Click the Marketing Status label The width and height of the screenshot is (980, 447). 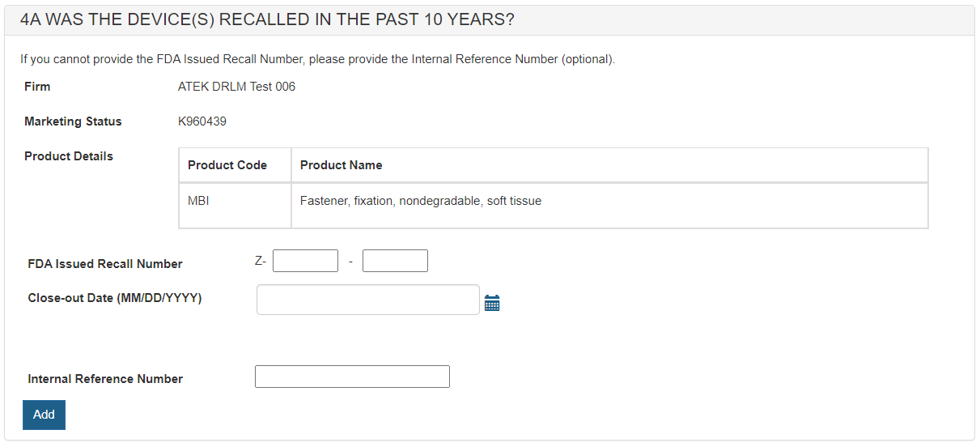pyautogui.click(x=73, y=121)
